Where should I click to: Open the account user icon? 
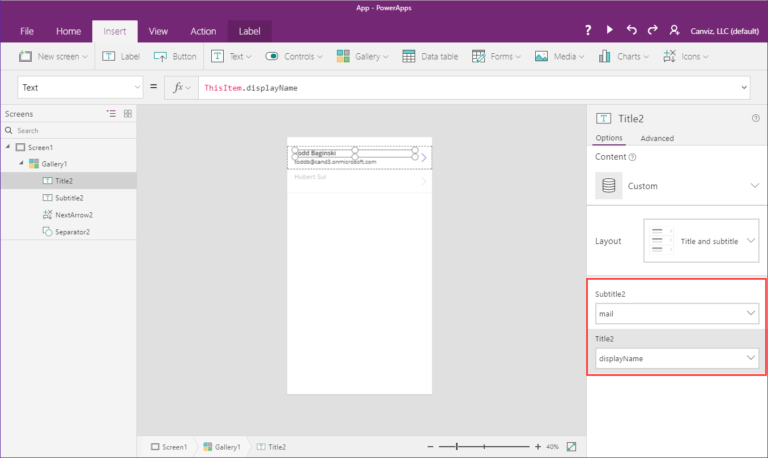674,30
